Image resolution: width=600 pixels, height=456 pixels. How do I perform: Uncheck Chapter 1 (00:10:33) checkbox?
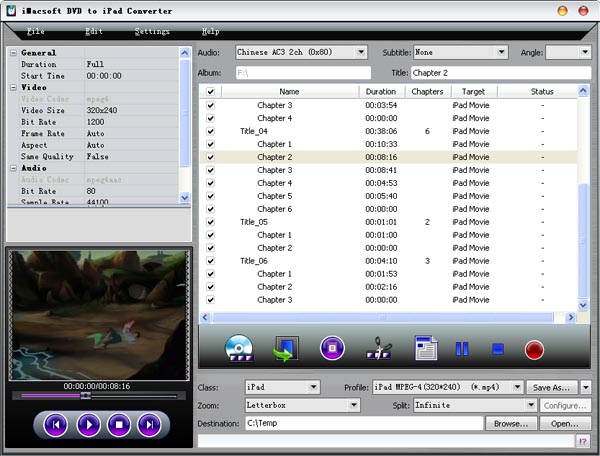point(210,144)
